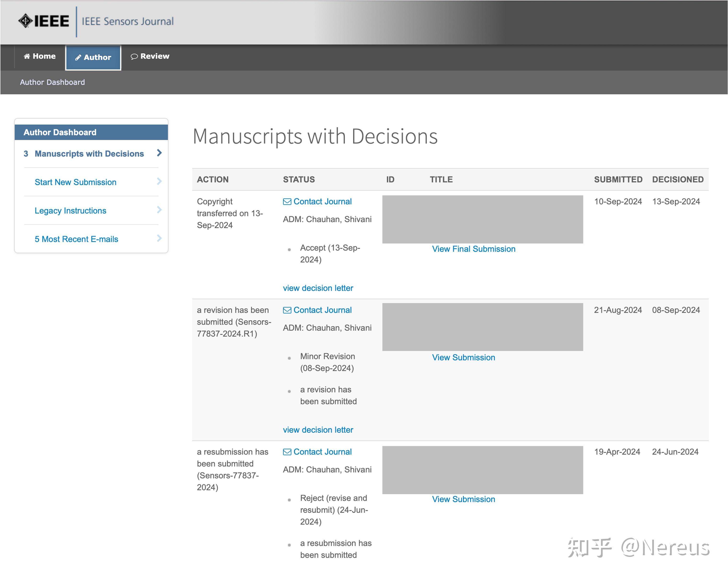Click Author Dashboard breadcrumb text
This screenshot has width=728, height=577.
(52, 82)
